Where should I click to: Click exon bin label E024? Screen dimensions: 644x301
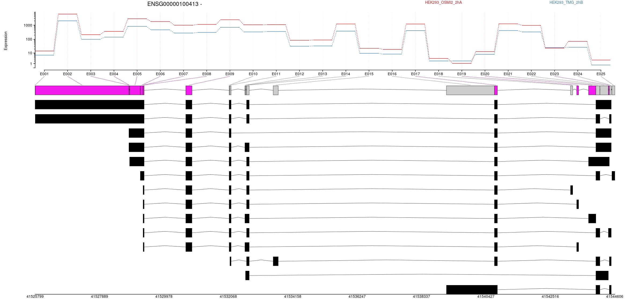tap(578, 74)
